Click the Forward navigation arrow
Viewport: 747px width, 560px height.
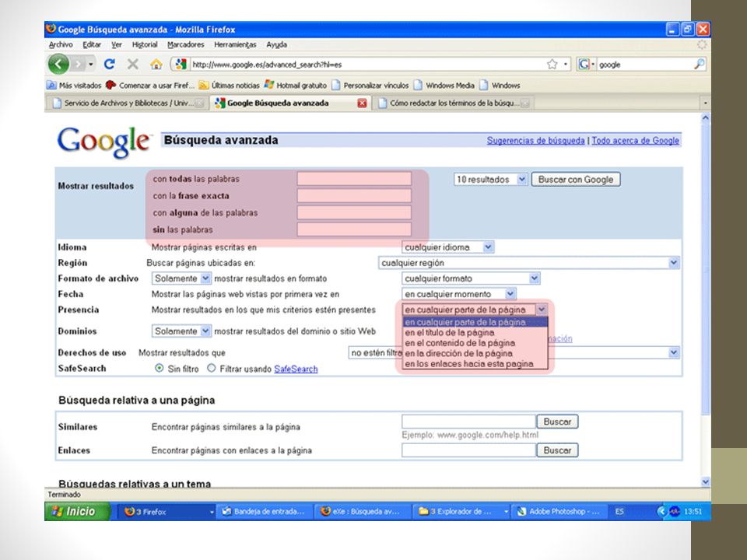tap(79, 64)
